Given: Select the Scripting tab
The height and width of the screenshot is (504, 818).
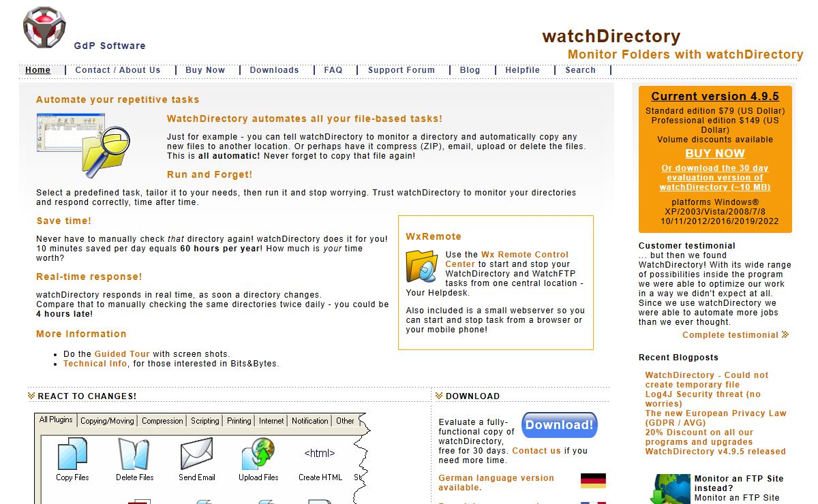Looking at the screenshot, I should click(205, 421).
